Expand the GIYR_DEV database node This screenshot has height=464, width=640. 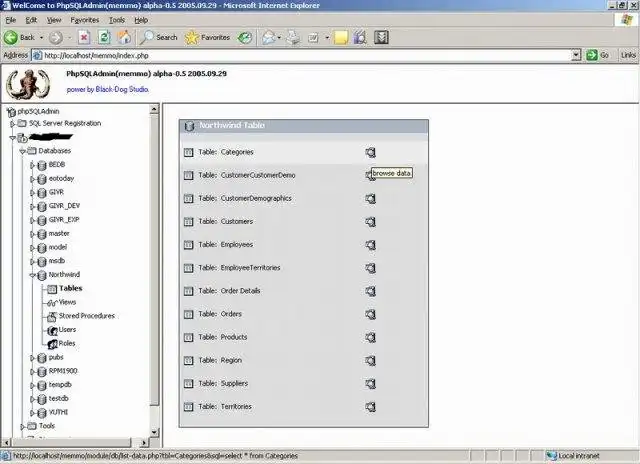click(x=32, y=206)
